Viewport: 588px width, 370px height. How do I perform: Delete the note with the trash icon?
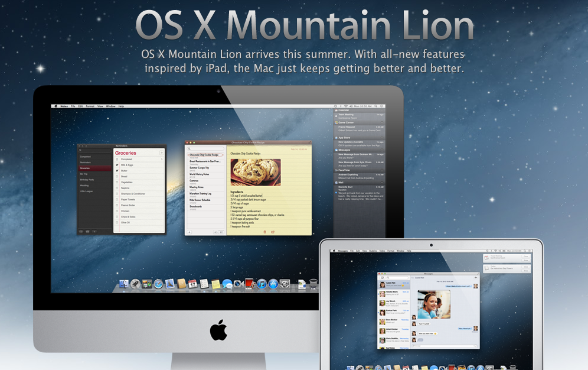(264, 232)
